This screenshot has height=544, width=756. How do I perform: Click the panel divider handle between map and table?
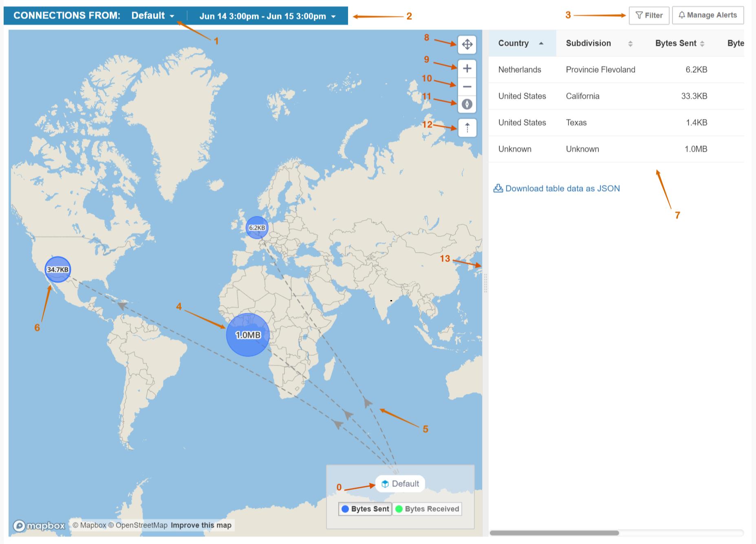click(485, 283)
